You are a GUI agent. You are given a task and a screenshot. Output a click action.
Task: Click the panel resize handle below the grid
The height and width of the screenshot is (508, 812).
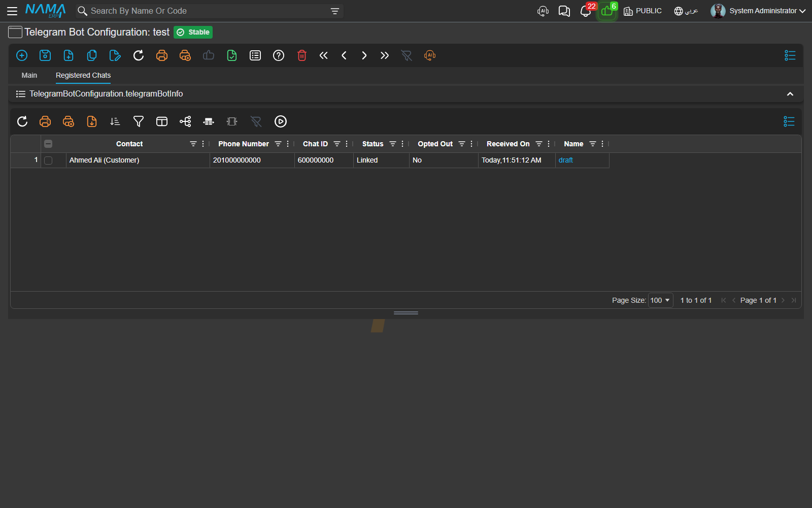tap(406, 313)
